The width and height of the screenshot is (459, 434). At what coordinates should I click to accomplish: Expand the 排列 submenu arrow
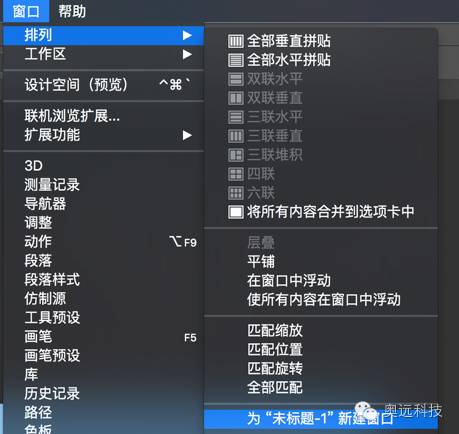point(187,35)
